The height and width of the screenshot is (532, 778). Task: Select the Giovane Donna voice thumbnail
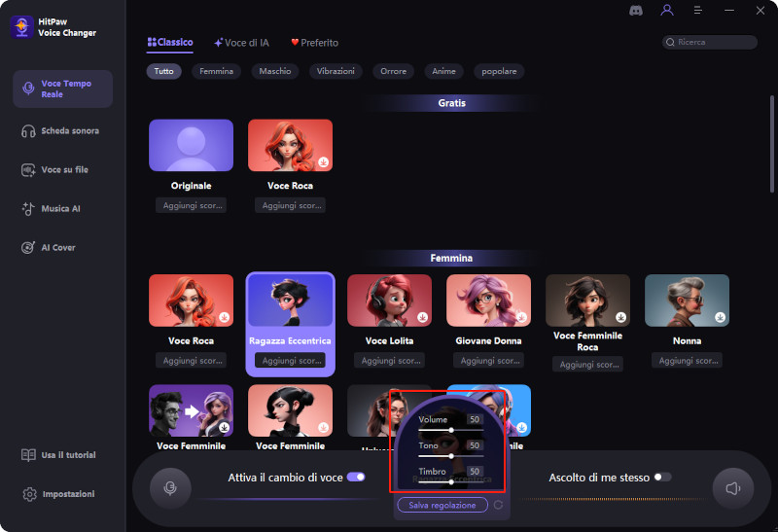coord(489,301)
